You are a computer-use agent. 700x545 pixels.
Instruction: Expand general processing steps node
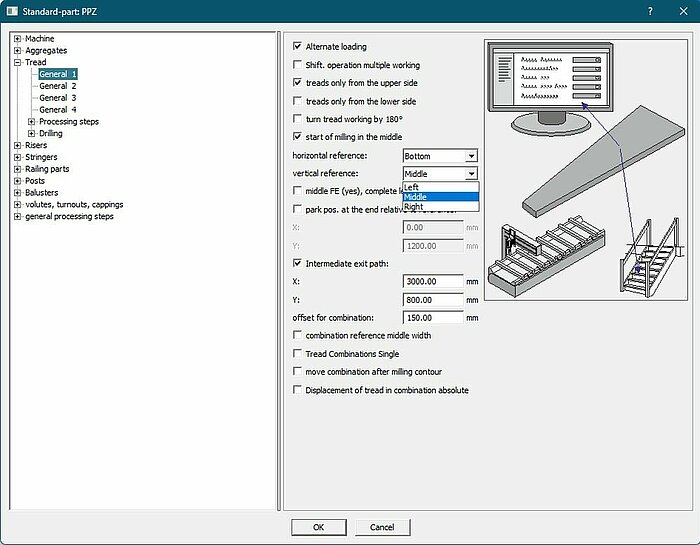(x=17, y=216)
